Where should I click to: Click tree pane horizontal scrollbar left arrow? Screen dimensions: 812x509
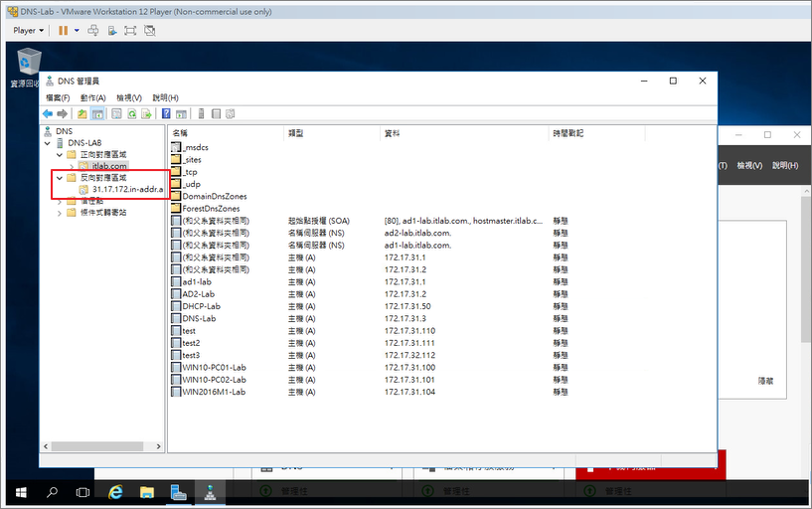coord(46,446)
